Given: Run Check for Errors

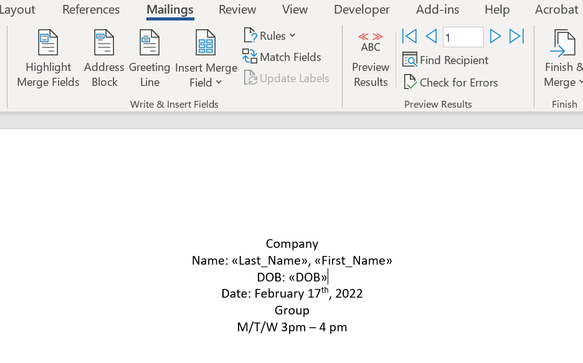Looking at the screenshot, I should pos(451,82).
